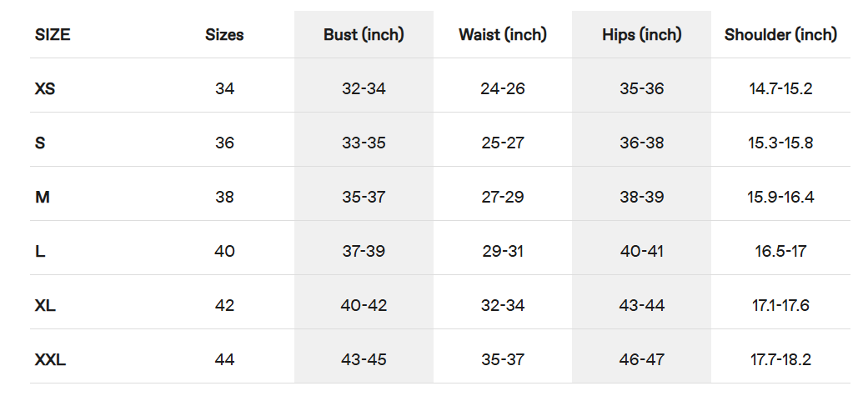This screenshot has width=868, height=396.
Task: Click the L size row label
Action: pos(39,252)
